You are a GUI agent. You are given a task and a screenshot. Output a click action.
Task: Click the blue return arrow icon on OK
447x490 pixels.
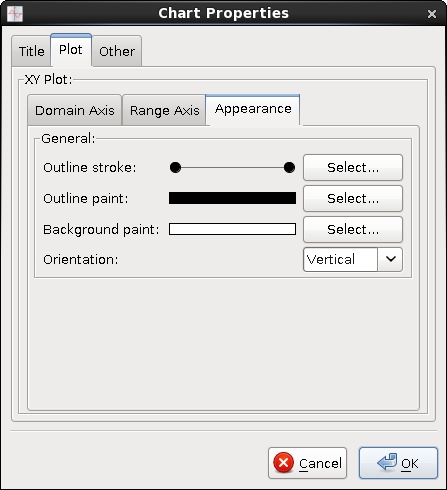(x=387, y=462)
